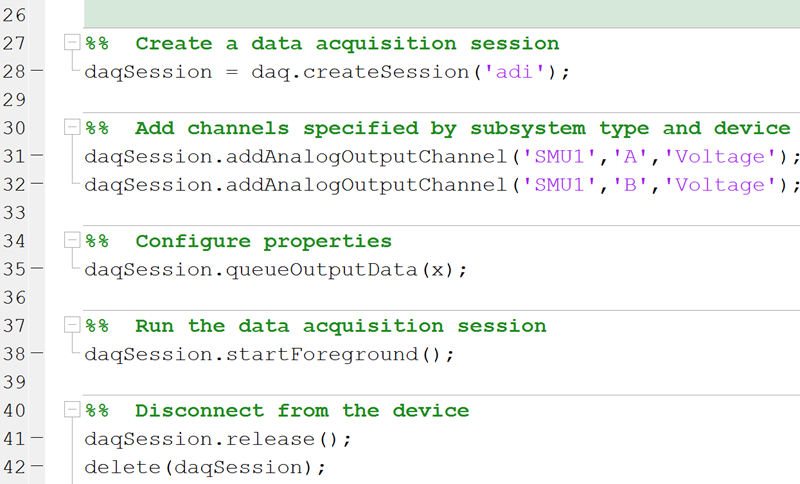The width and height of the screenshot is (800, 484).
Task: Click the empty line 39
Action: pyautogui.click(x=300, y=383)
